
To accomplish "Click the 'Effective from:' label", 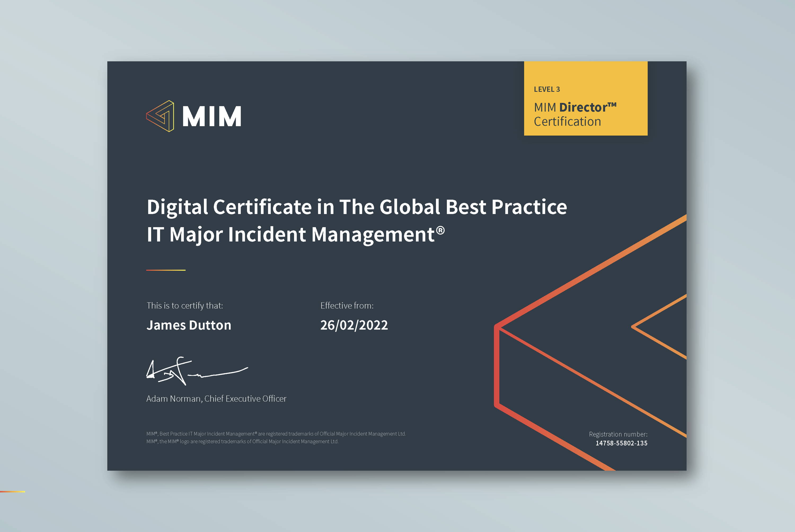I will click(347, 306).
